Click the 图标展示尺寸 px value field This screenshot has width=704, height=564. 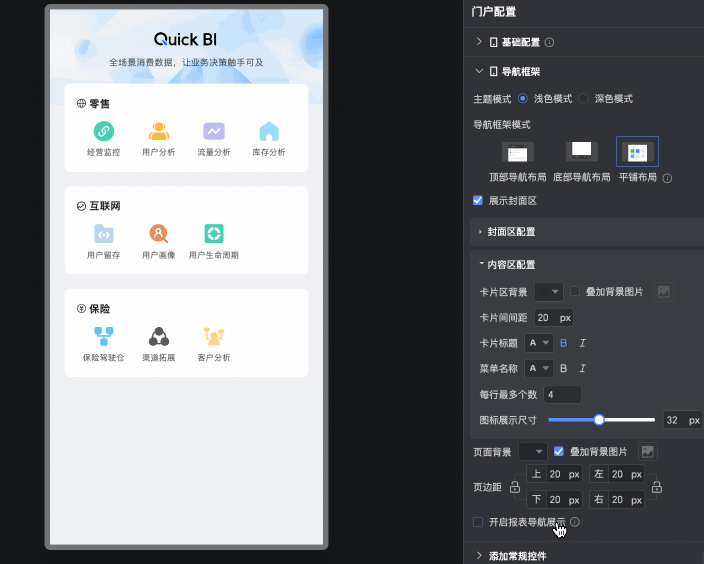[x=682, y=420]
